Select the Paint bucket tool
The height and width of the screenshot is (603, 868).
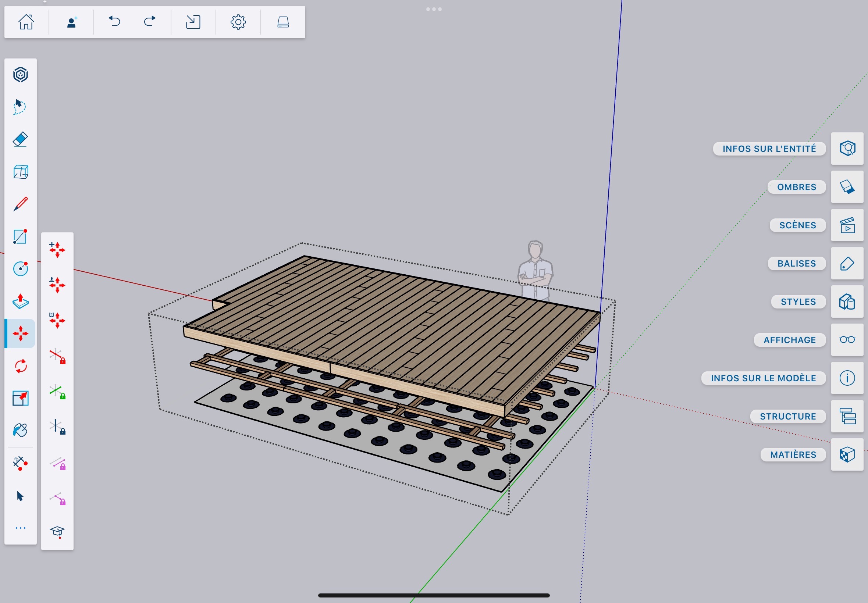point(20,430)
